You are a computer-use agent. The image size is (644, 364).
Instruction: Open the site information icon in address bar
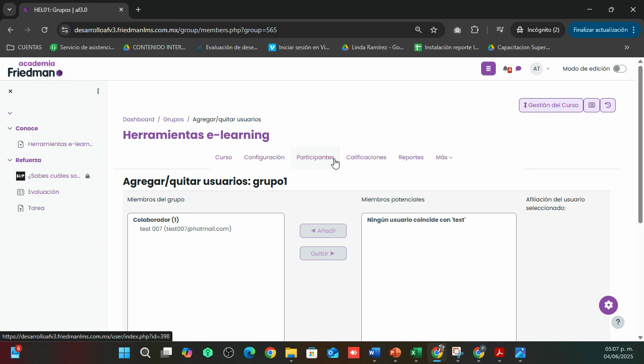(65, 30)
